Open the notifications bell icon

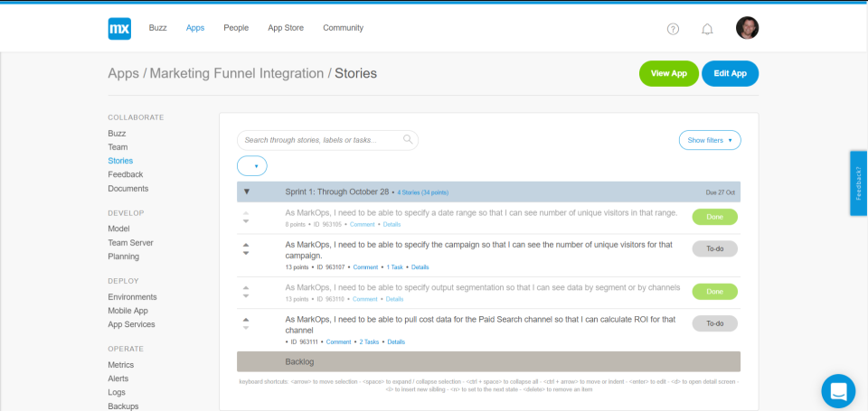tap(707, 28)
